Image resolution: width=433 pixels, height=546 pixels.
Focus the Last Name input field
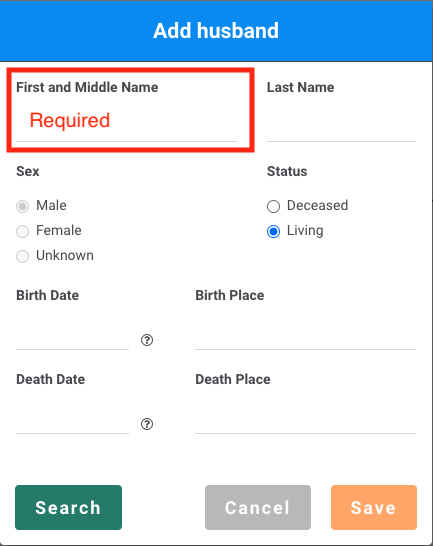(341, 120)
